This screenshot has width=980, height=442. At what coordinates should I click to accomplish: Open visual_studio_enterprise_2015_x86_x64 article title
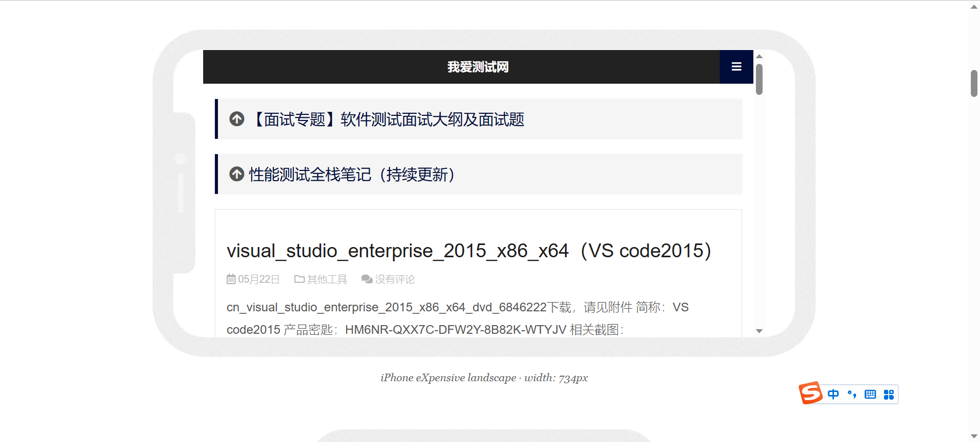(469, 251)
